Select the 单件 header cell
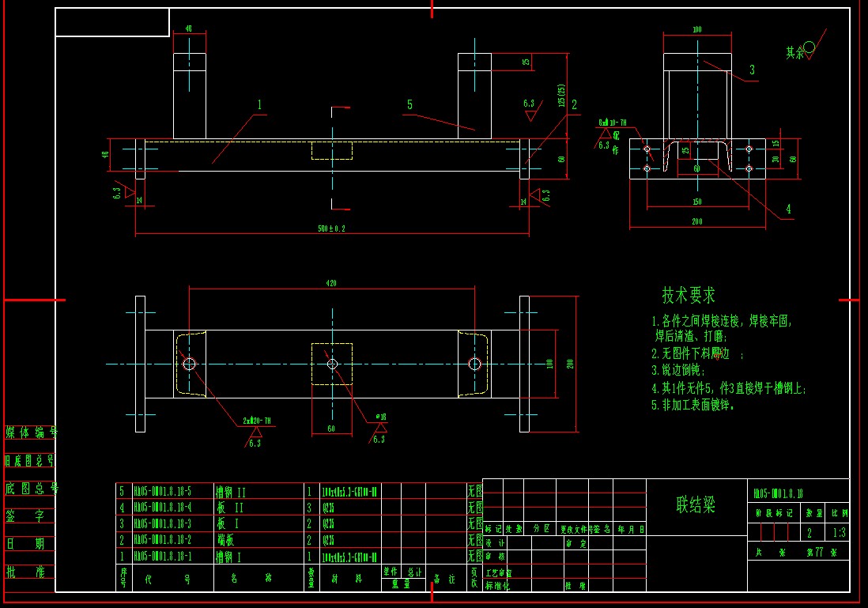This screenshot has height=608, width=868. click(391, 572)
